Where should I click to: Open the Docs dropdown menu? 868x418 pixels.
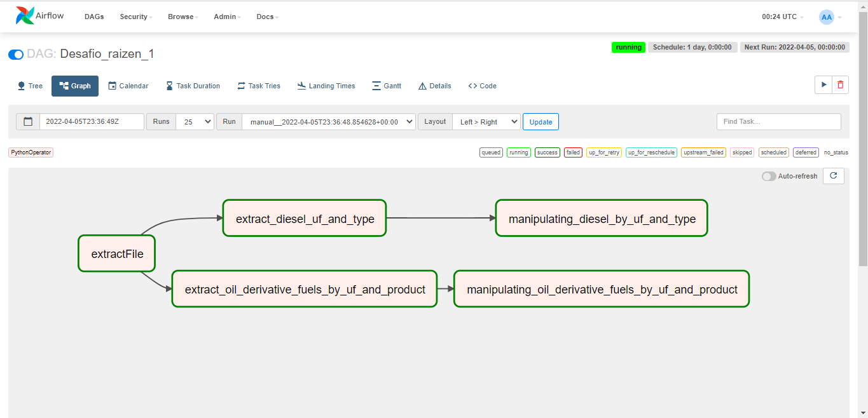coord(268,17)
